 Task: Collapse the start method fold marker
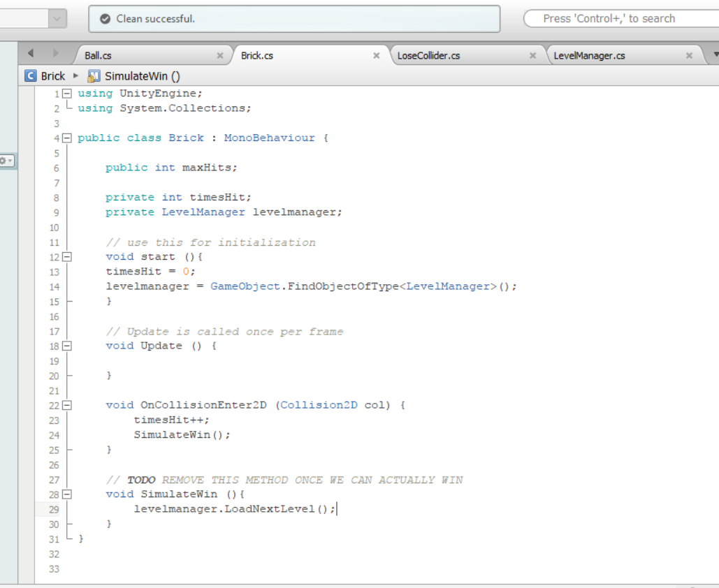tap(66, 257)
